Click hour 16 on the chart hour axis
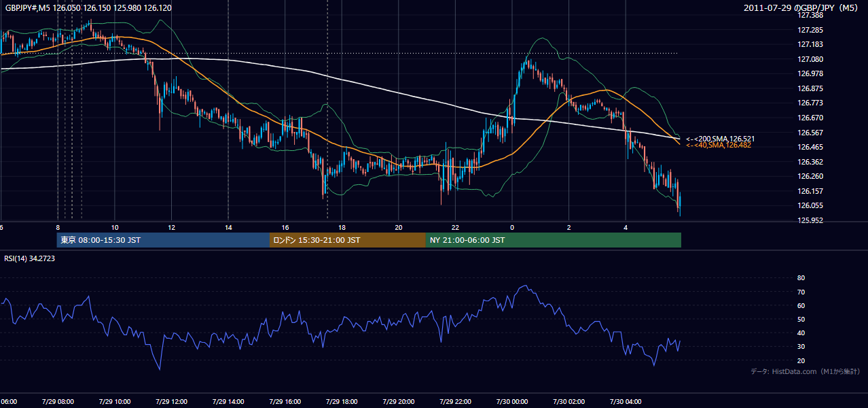This screenshot has height=408, width=868. coord(285,227)
